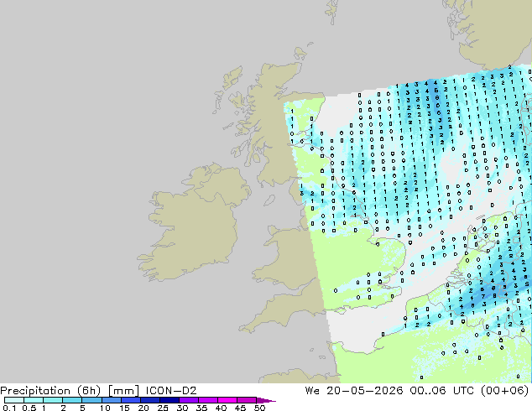Click the "10" legend value
This screenshot has width=532, height=411.
point(105,408)
